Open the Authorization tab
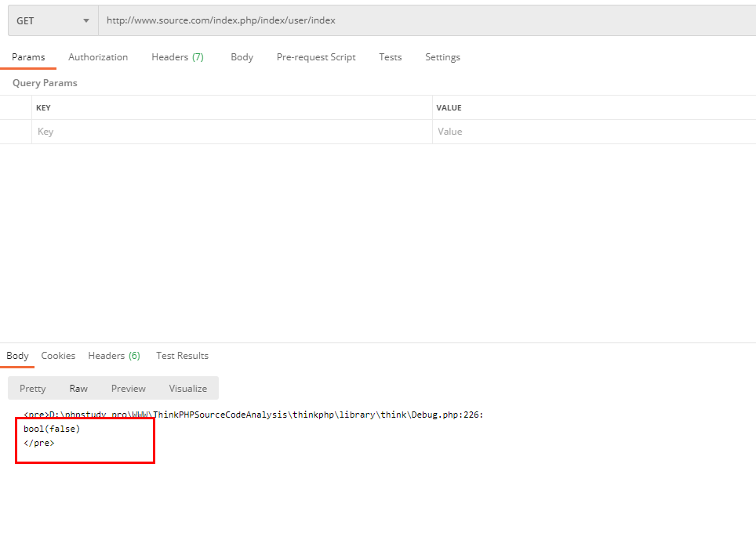Screen dimensions: 756x547 pyautogui.click(x=98, y=57)
